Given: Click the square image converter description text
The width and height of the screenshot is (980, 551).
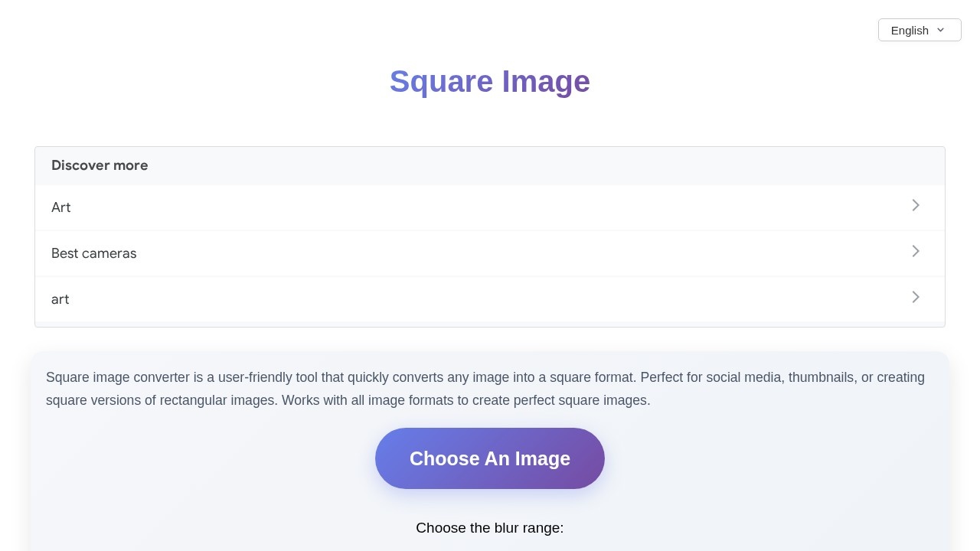Looking at the screenshot, I should click(485, 377).
